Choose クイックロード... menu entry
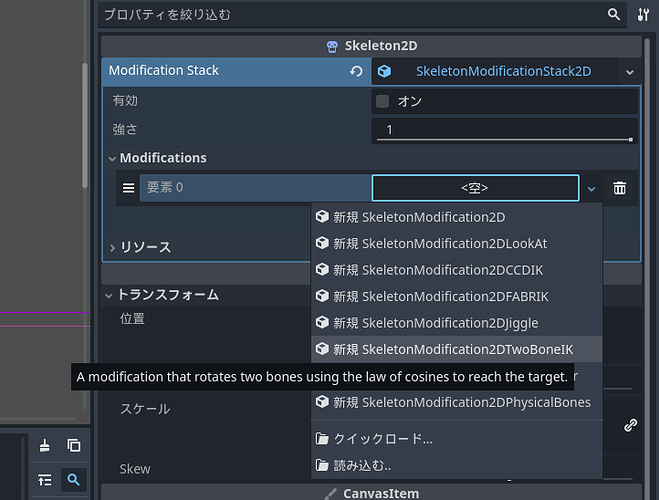Screen dimensions: 659x500 coord(456,439)
